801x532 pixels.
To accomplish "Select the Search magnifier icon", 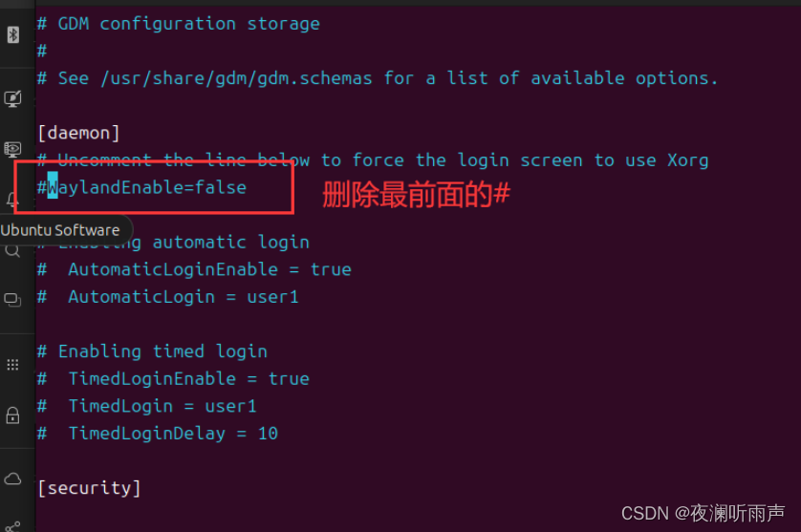I will pyautogui.click(x=12, y=250).
